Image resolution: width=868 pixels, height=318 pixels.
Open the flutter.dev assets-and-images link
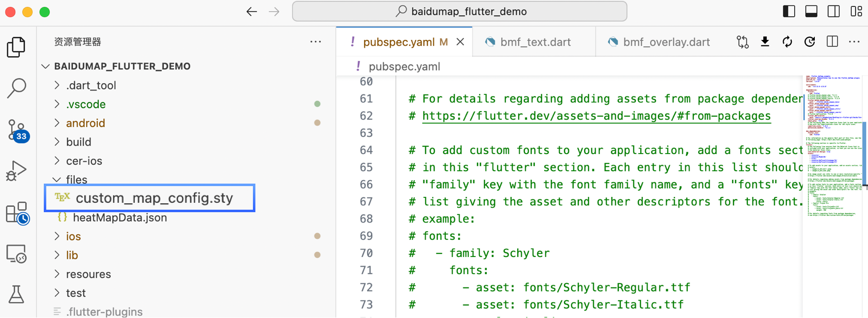point(596,116)
